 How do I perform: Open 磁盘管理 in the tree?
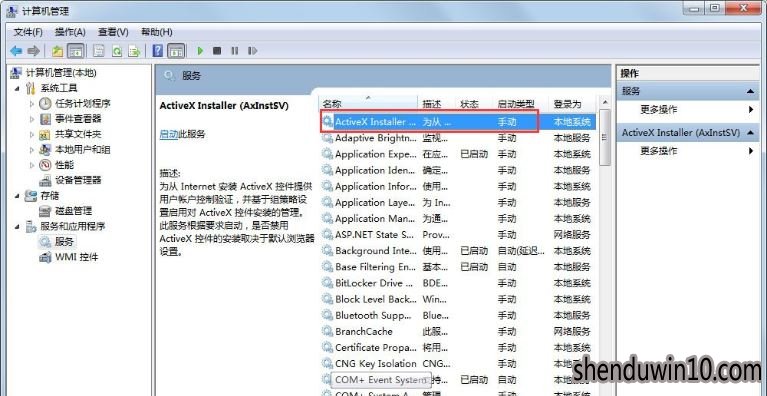pos(73,211)
